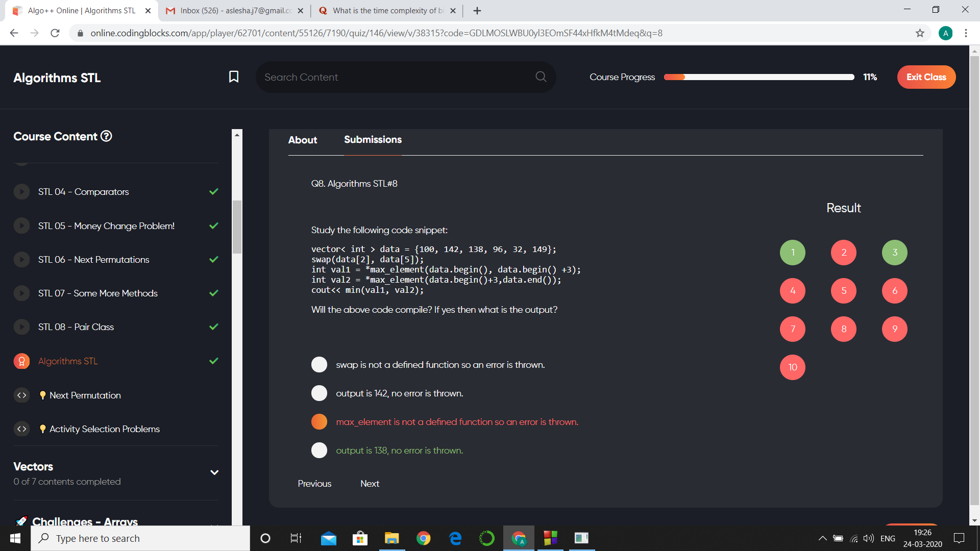980x551 pixels.
Task: Click the bookmark icon beside Algorithms STL
Action: pyautogui.click(x=234, y=77)
